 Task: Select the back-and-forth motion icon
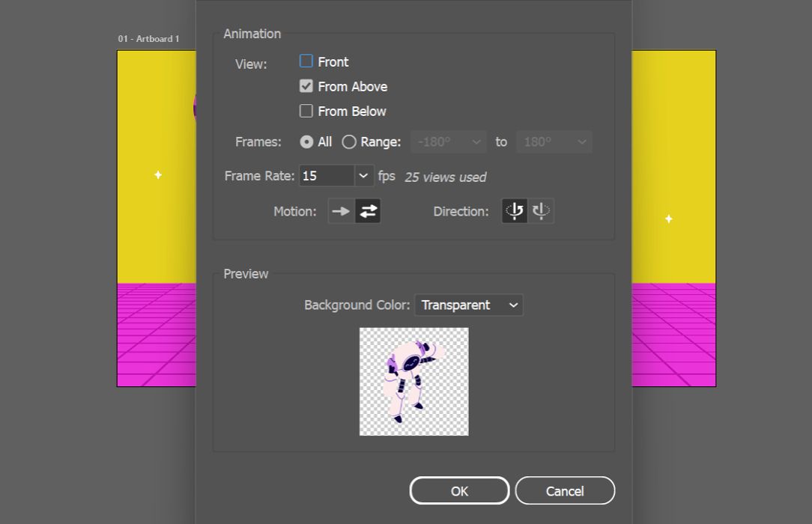(x=368, y=211)
